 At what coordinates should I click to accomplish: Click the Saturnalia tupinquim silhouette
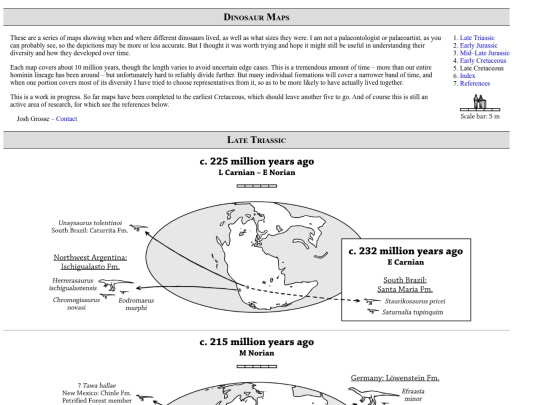click(x=373, y=311)
